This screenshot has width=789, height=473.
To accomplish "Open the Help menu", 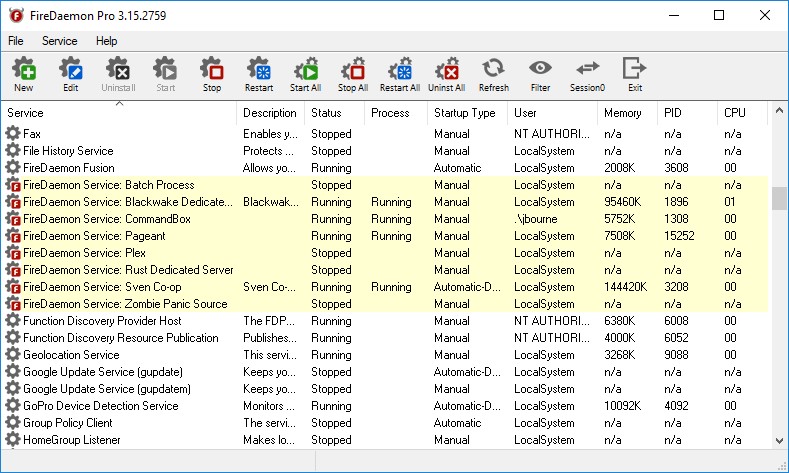I will pyautogui.click(x=106, y=41).
